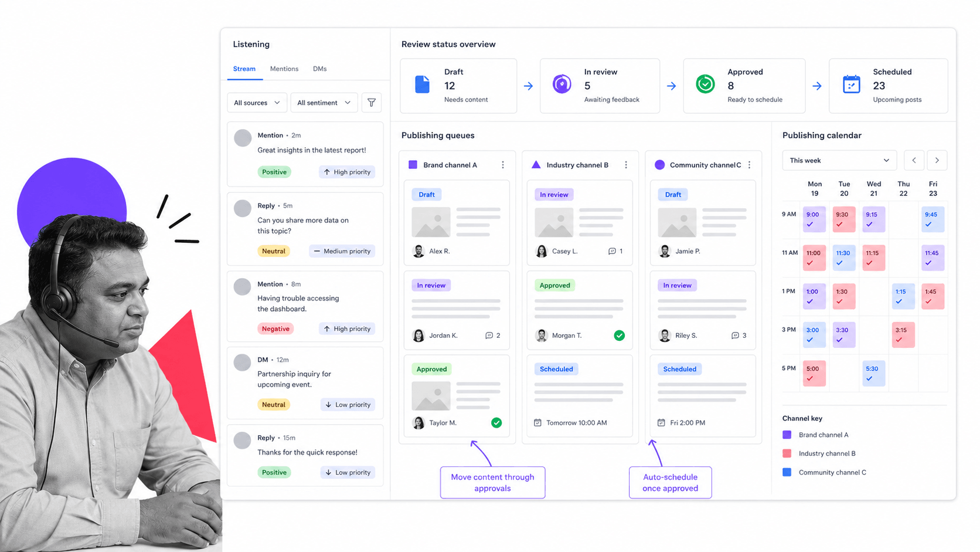Toggle green approval check on Taylor M. card

[x=496, y=422]
